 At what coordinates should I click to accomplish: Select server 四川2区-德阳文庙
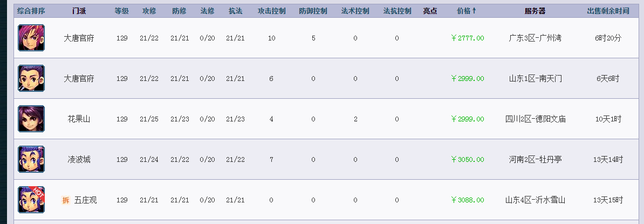pos(535,119)
